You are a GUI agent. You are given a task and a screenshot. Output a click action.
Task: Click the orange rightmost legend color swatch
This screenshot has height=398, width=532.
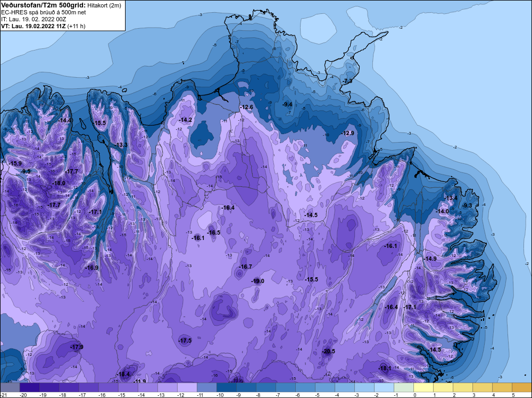[521, 387]
